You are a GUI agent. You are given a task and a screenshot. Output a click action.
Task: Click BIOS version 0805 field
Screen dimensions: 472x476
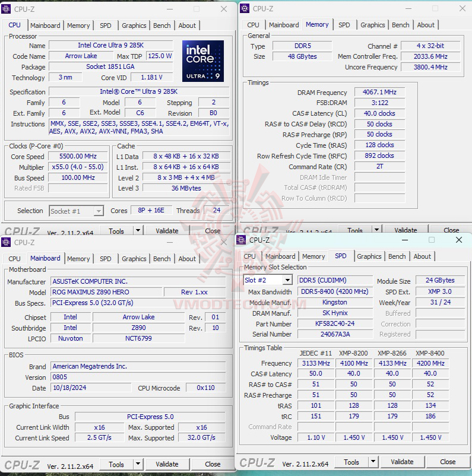click(x=138, y=377)
